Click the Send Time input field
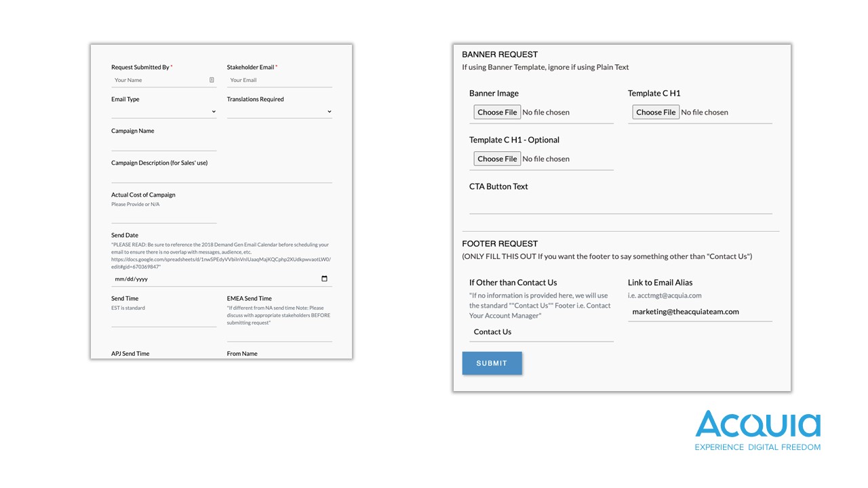 coord(163,320)
